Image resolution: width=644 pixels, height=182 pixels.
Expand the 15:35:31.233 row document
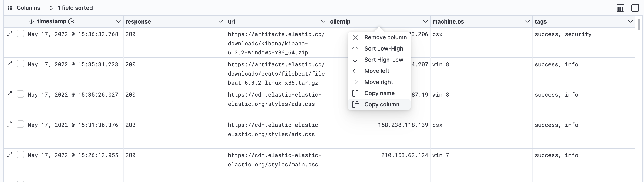pyautogui.click(x=10, y=64)
